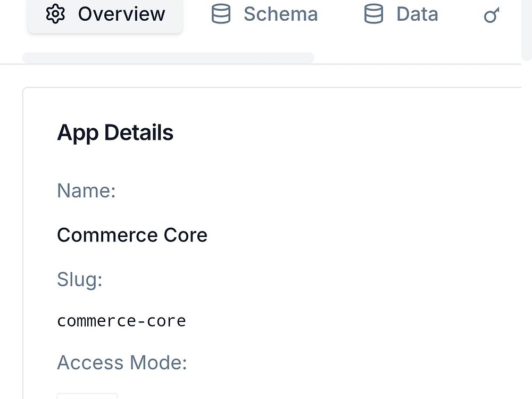Select the Data tab
The image size is (532, 399).
401,15
